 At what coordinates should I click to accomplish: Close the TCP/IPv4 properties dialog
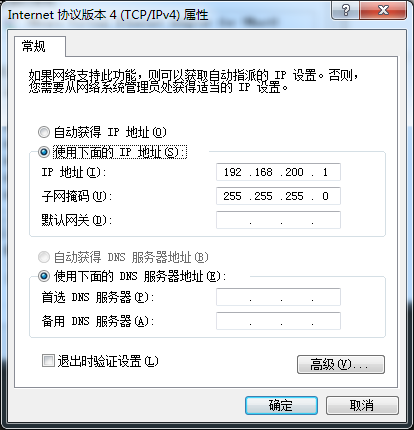click(383, 10)
